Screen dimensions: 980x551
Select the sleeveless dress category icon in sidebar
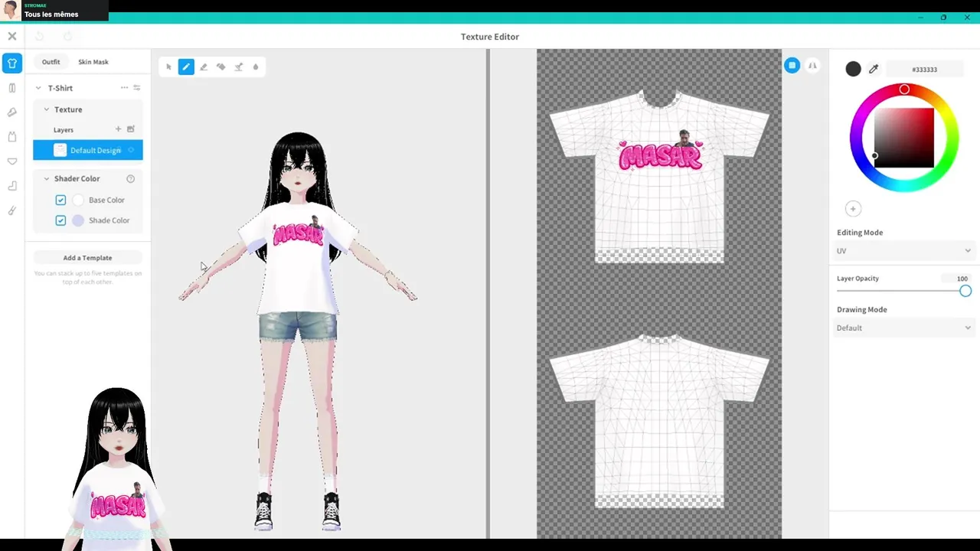[x=12, y=137]
